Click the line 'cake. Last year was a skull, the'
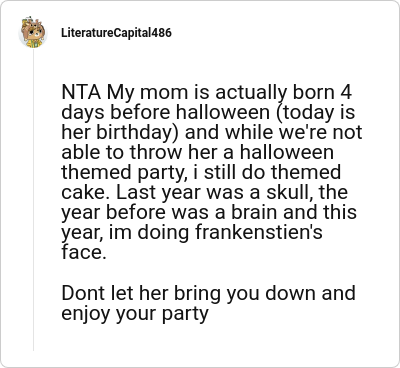The height and width of the screenshot is (368, 400). (205, 192)
